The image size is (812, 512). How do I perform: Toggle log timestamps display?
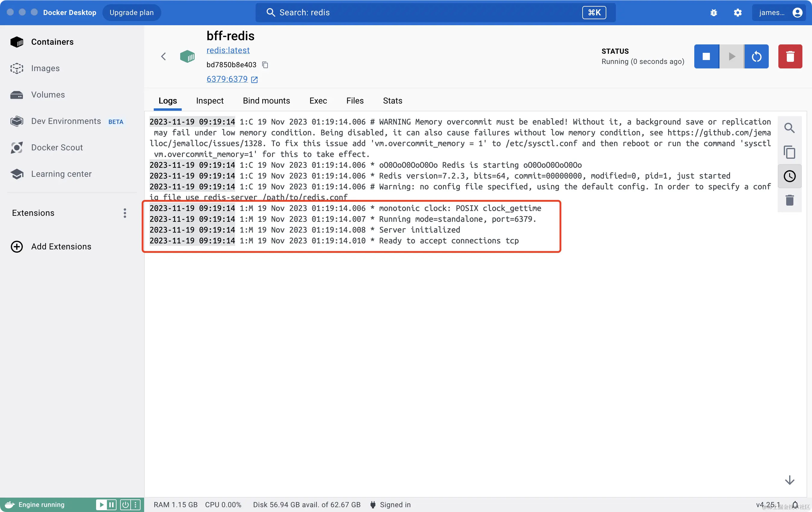(x=789, y=176)
